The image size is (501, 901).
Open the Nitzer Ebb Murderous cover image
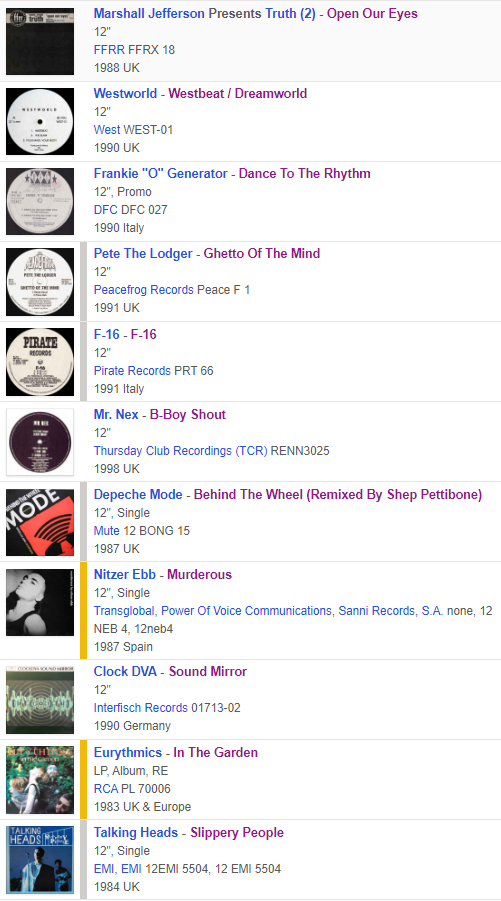(40, 602)
